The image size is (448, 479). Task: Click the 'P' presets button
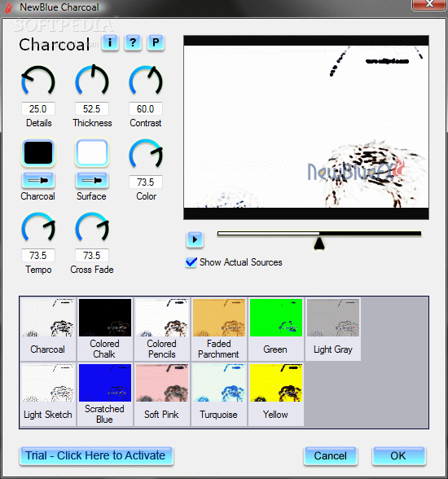(156, 42)
